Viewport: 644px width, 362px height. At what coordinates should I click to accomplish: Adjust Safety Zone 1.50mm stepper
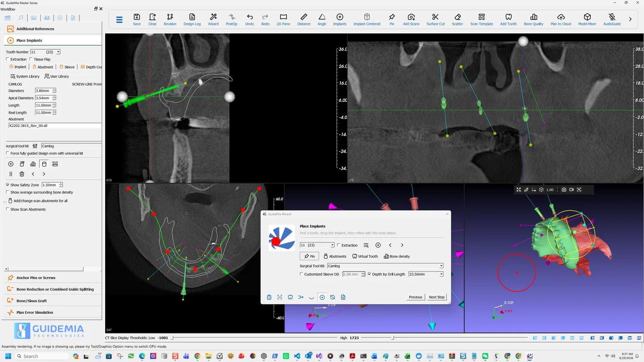tap(61, 185)
